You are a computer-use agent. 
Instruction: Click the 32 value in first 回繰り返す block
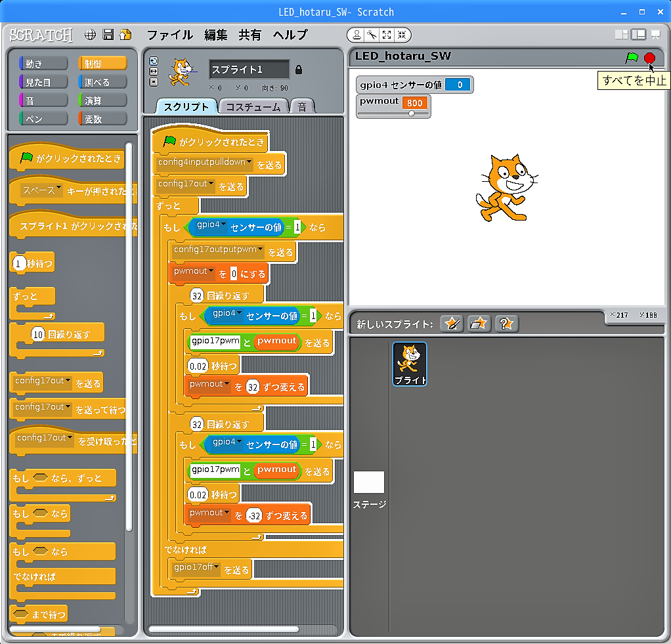[197, 295]
